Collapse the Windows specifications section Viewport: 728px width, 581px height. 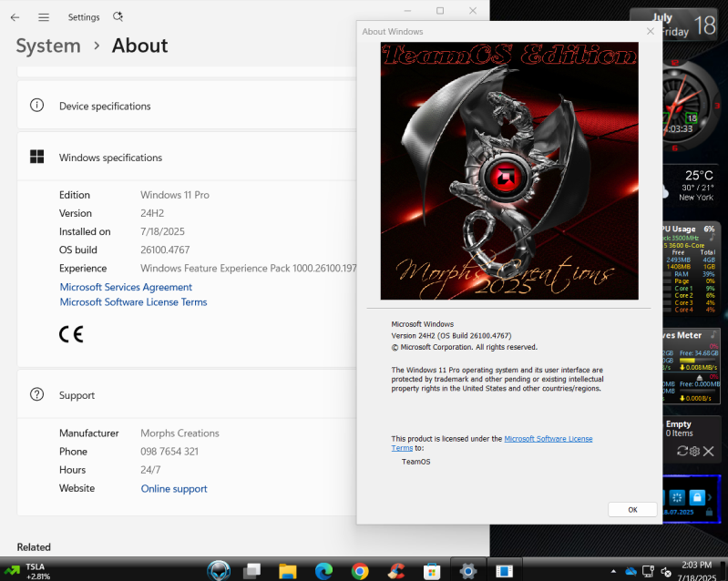(187, 158)
